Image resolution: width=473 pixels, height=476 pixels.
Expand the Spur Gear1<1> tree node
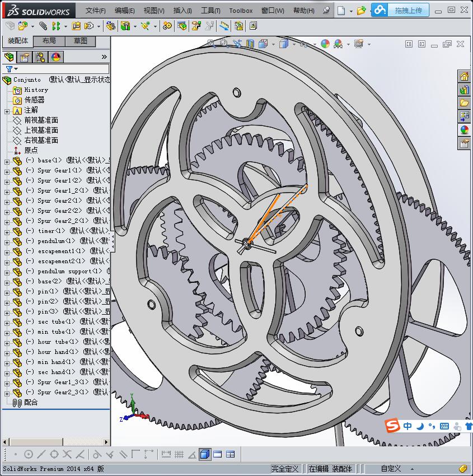7,171
